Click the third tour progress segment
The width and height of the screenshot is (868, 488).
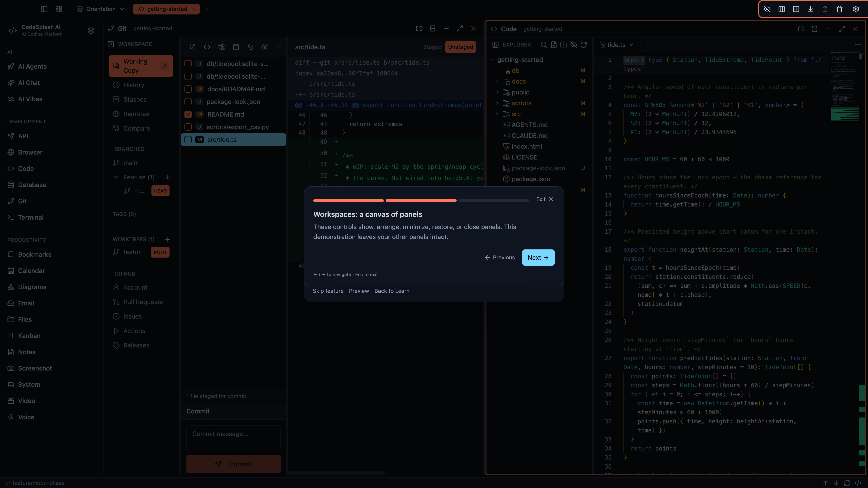pyautogui.click(x=494, y=200)
